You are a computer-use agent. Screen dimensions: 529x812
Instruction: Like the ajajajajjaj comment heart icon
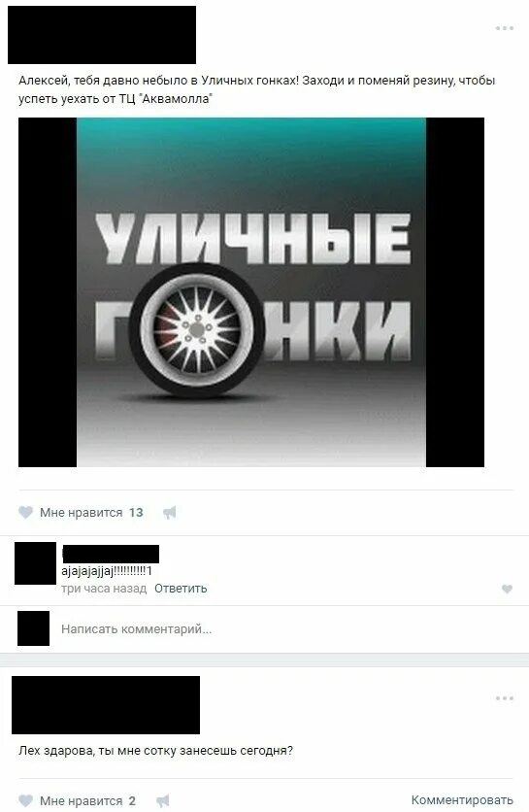(x=508, y=589)
